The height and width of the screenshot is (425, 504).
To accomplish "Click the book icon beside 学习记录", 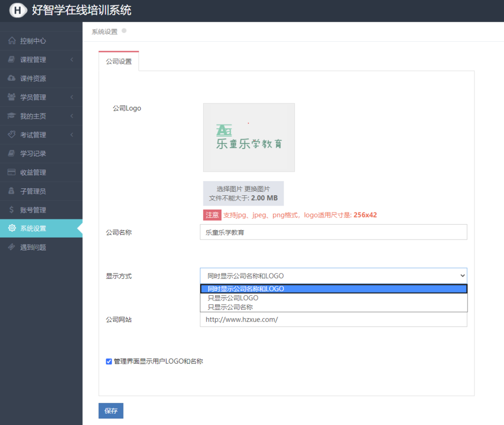I will (x=12, y=153).
